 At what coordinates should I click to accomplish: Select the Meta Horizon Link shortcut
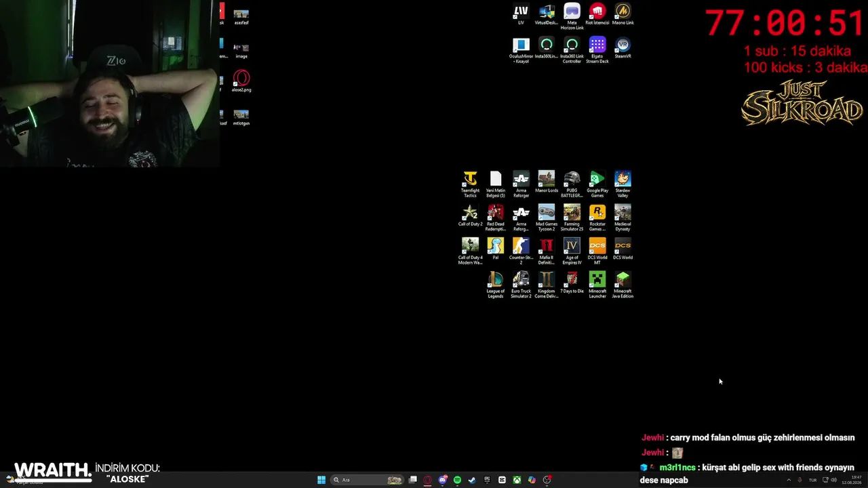click(572, 17)
